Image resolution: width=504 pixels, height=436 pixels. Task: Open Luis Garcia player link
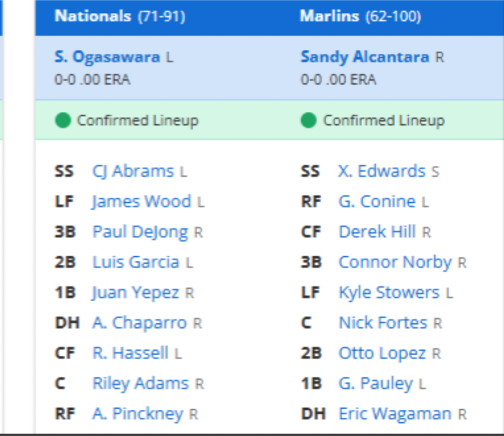pos(136,262)
